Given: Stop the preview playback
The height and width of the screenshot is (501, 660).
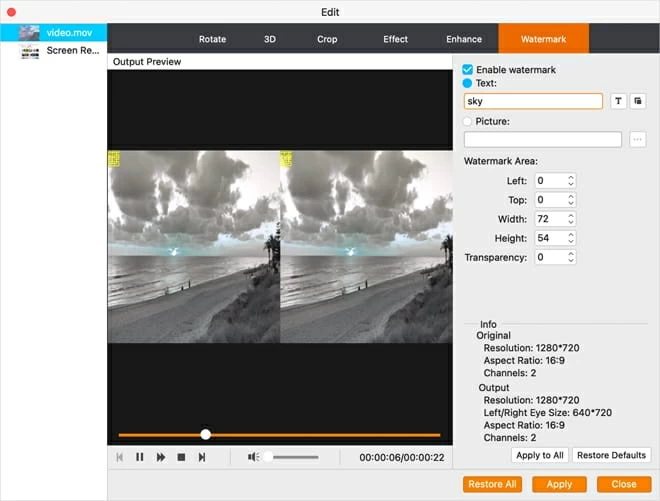Looking at the screenshot, I should 181,457.
